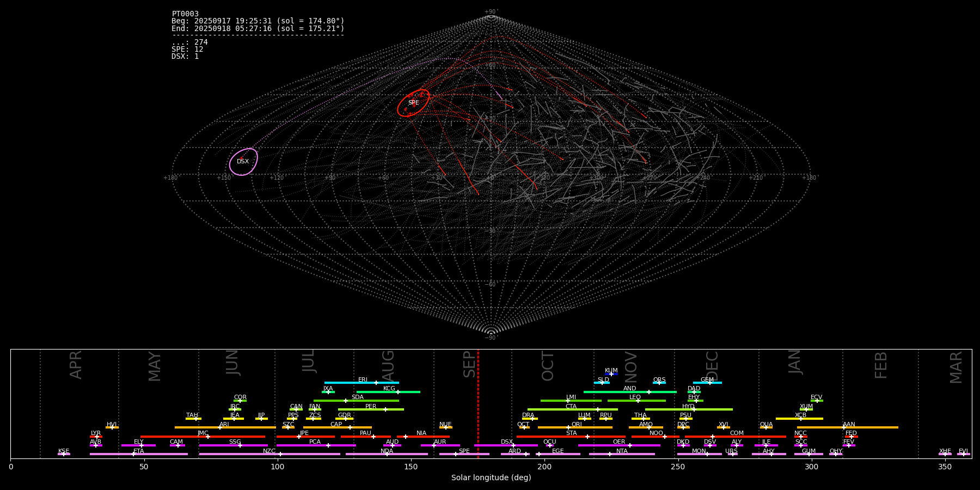980x490 pixels.
Task: Click the KUM shower label
Action: pos(611,371)
